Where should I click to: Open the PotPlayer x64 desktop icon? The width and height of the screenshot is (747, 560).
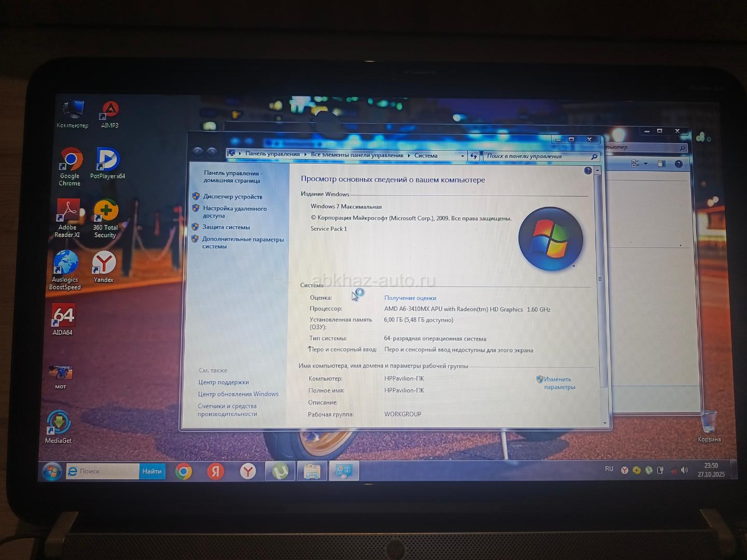tap(108, 161)
